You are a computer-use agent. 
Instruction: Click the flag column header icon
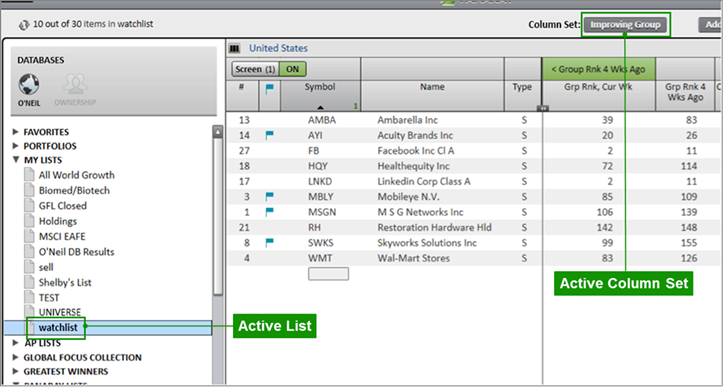(270, 89)
